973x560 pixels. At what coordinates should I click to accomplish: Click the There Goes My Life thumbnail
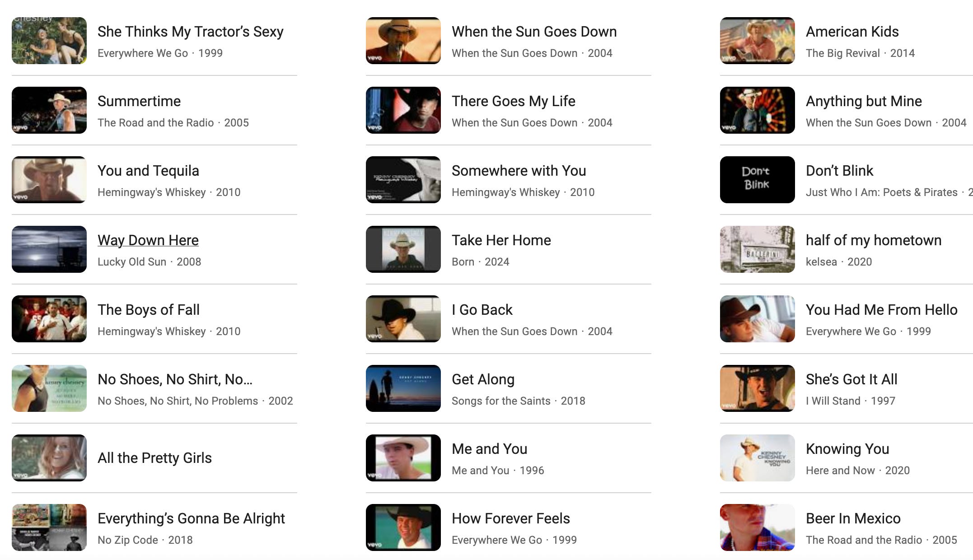(x=403, y=110)
